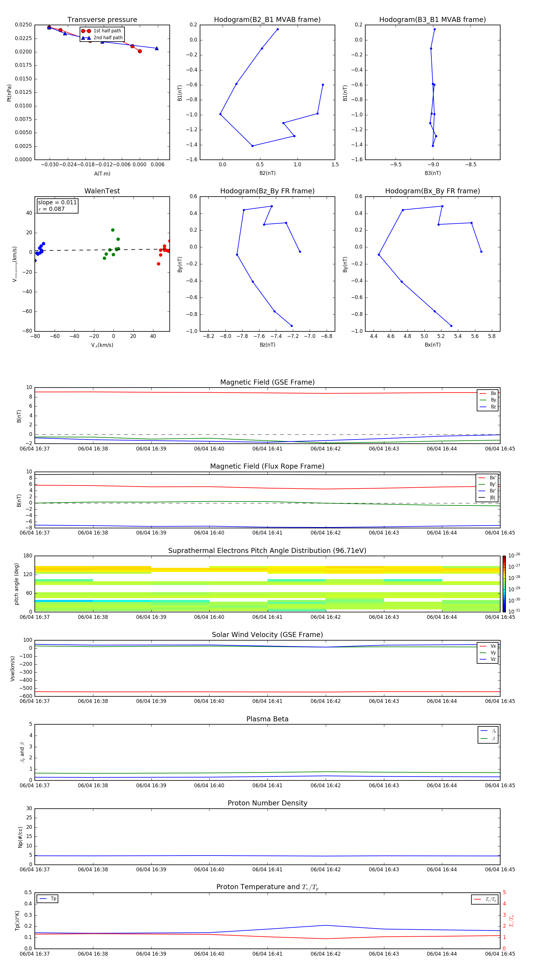
Task: Click the Suprathermal Electrons Pitch Angle Distribution title
Action: (x=267, y=551)
